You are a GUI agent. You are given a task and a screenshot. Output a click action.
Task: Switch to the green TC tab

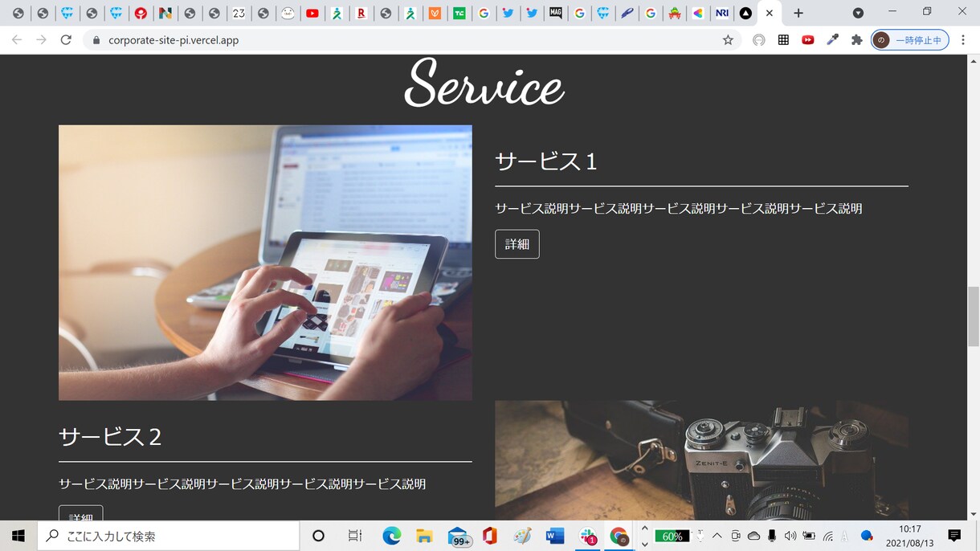tap(459, 13)
